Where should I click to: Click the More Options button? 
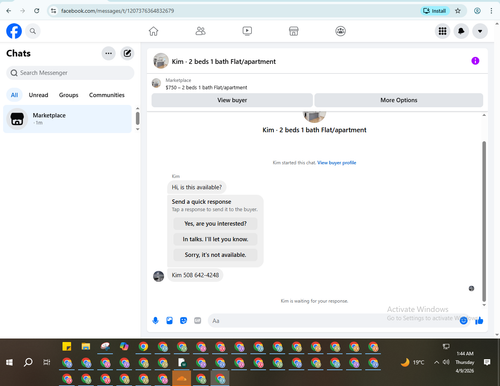pos(399,100)
